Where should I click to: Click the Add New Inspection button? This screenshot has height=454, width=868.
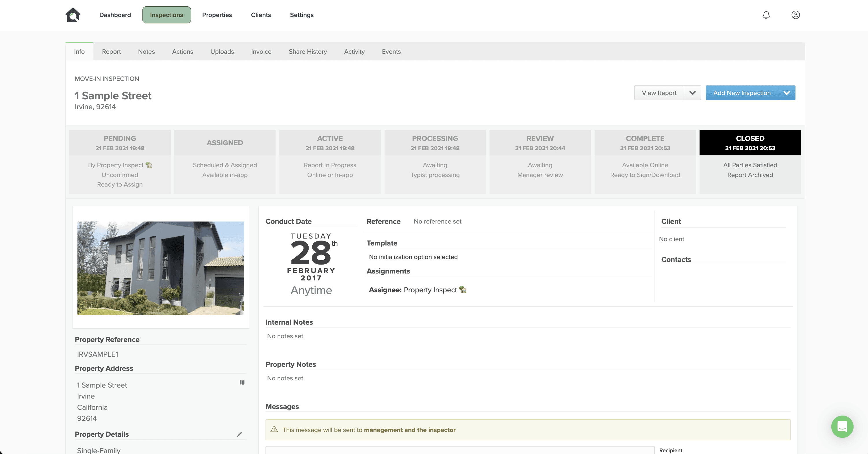[742, 93]
